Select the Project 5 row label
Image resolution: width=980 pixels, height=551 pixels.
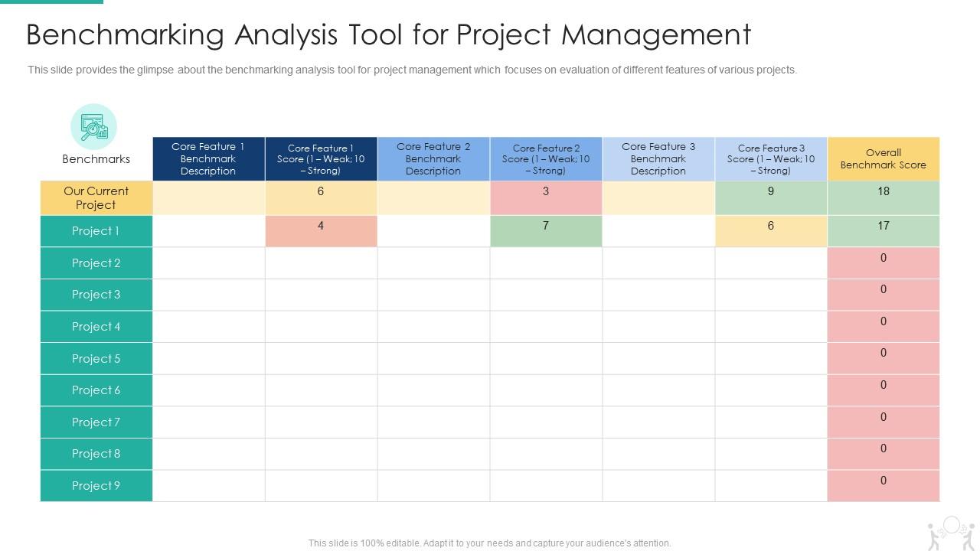pos(96,358)
